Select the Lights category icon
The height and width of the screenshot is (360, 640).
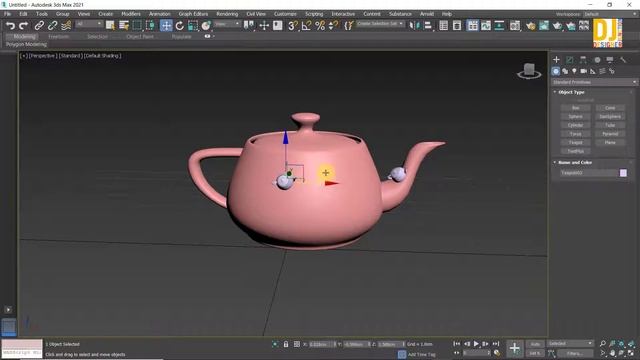click(574, 71)
